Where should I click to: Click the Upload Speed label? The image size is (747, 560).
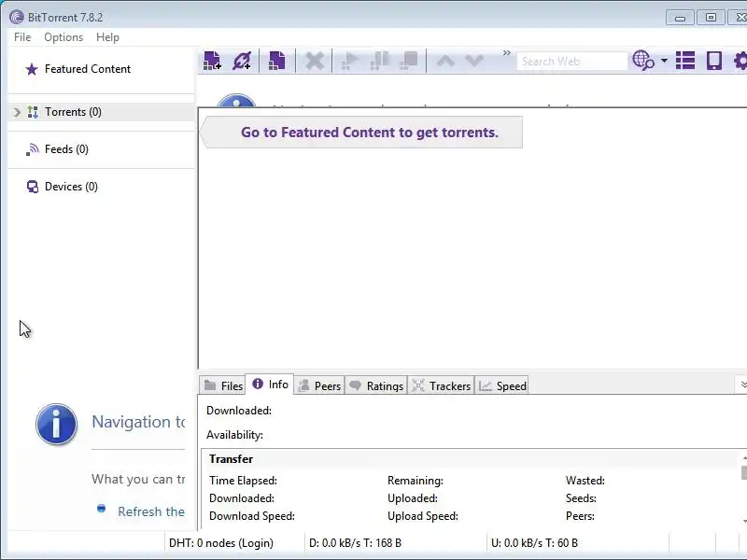(423, 516)
